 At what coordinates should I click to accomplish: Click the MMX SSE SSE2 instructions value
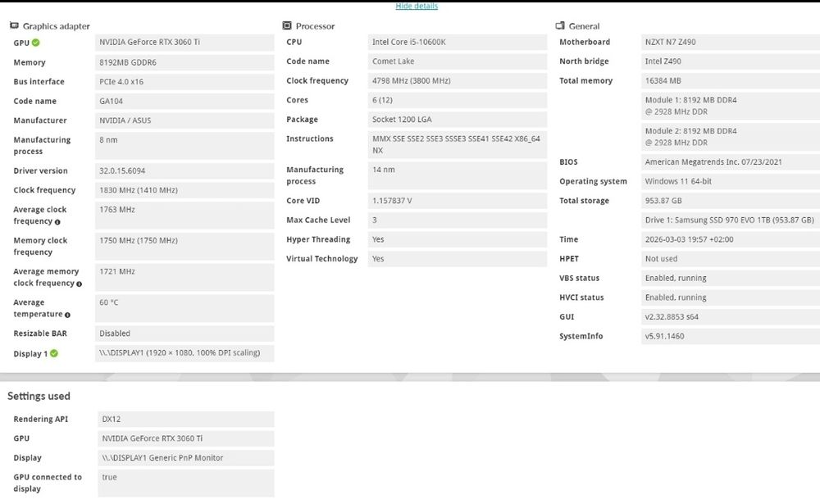[x=457, y=144]
